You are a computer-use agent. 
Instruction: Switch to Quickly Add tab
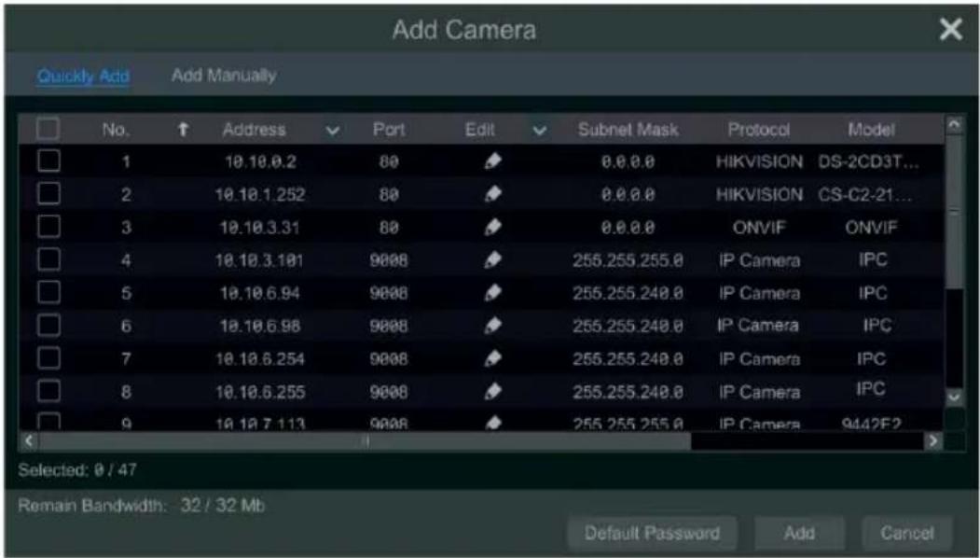[83, 77]
